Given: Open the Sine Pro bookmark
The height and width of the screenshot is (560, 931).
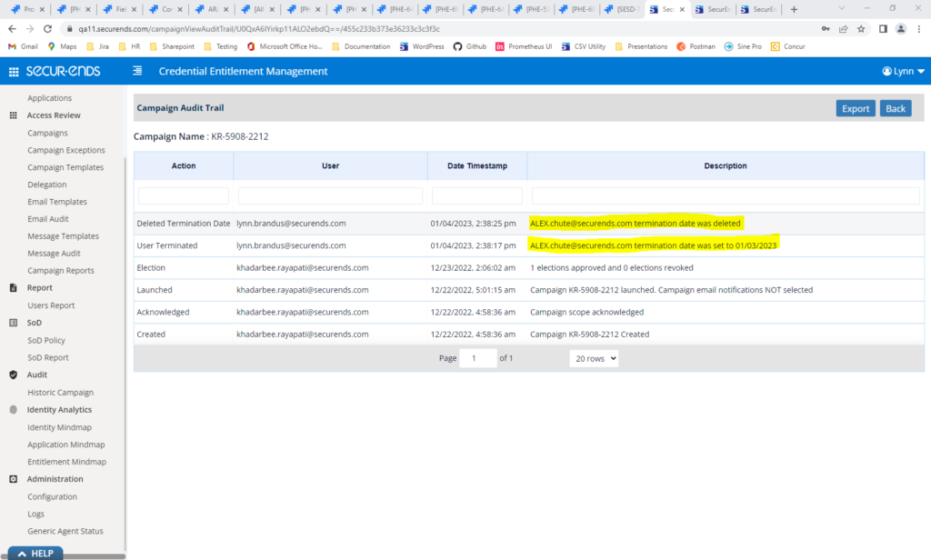Looking at the screenshot, I should click(x=743, y=46).
